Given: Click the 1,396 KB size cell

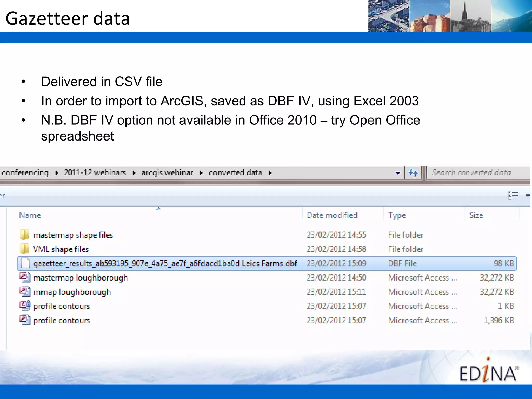Looking at the screenshot, I should click(x=499, y=320).
